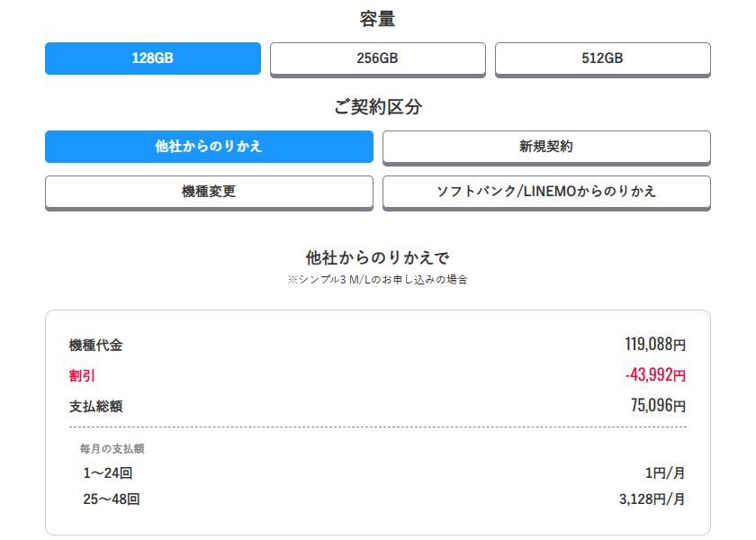The image size is (756, 540).
Task: Click the 容量 section heading
Action: pos(378,19)
